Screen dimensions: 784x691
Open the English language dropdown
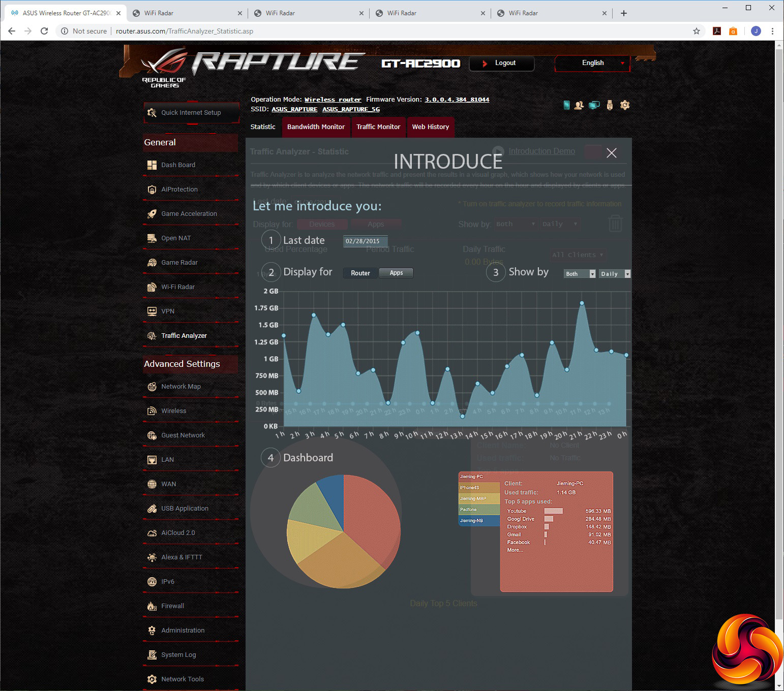point(592,64)
